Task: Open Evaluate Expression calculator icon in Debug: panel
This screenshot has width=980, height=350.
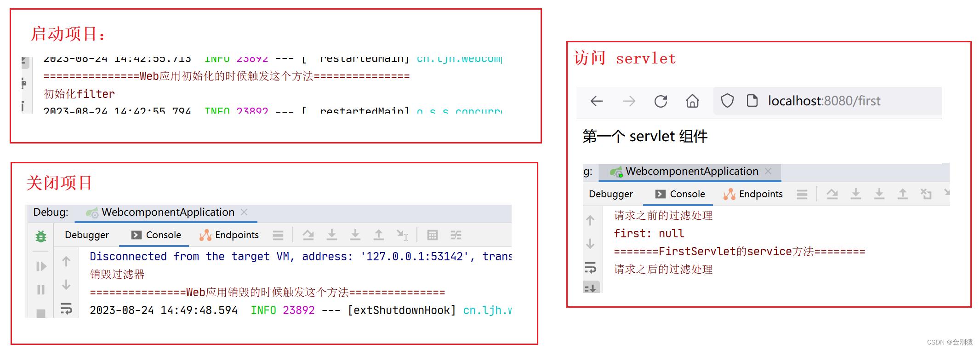Action: [x=432, y=235]
